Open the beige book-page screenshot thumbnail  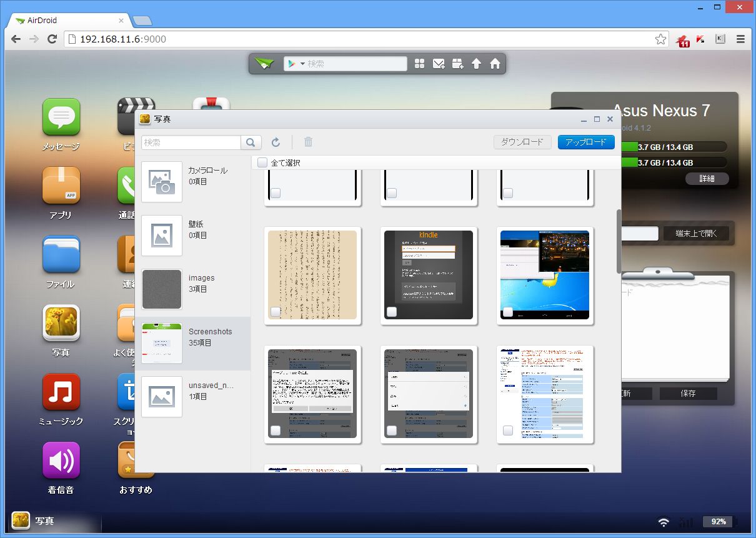[312, 275]
